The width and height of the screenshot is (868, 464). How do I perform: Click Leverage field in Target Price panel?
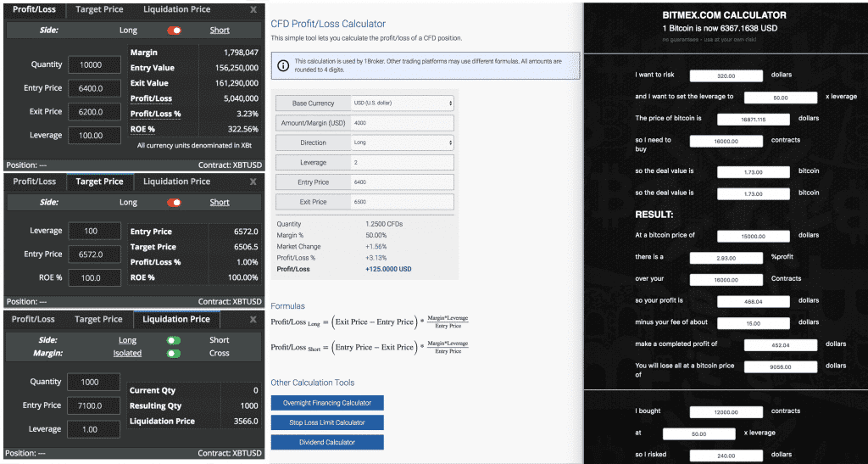click(94, 231)
